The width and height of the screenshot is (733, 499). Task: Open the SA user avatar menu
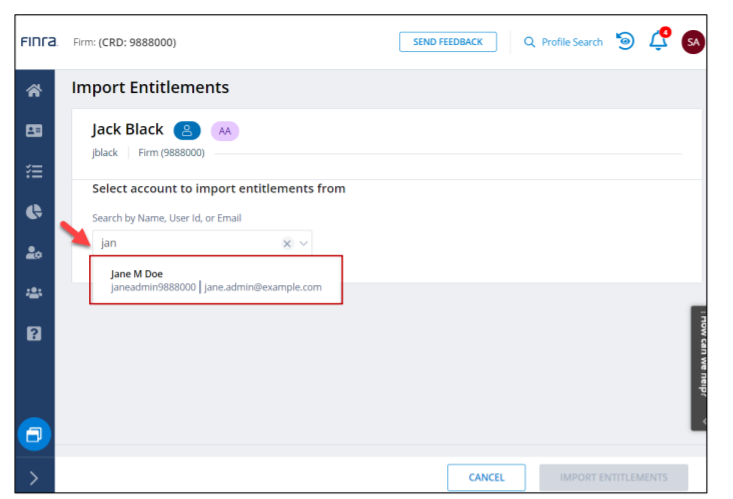[693, 42]
